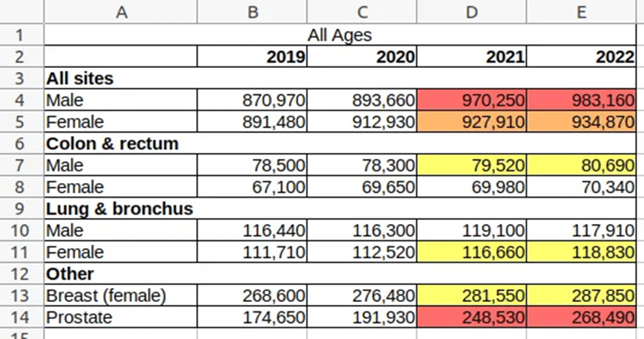Click cell containing 276,480

tap(362, 296)
